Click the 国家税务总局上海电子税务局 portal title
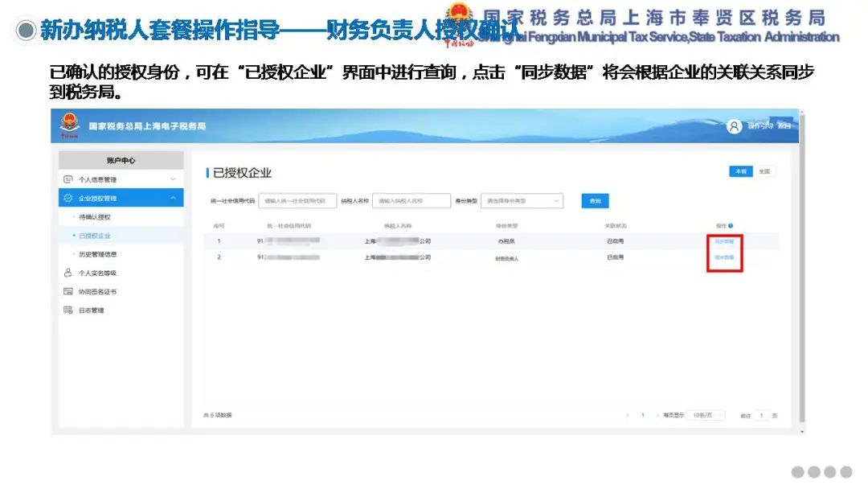The width and height of the screenshot is (868, 489). (147, 126)
